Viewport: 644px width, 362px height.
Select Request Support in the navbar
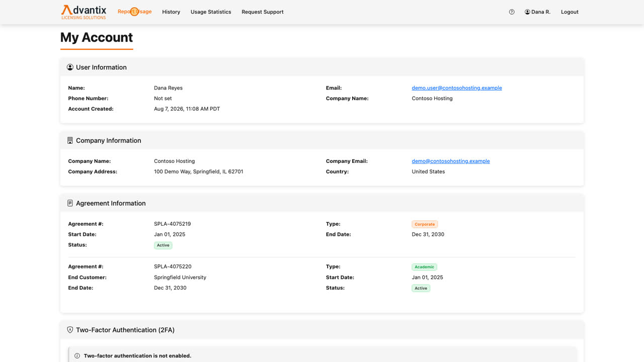tap(263, 12)
